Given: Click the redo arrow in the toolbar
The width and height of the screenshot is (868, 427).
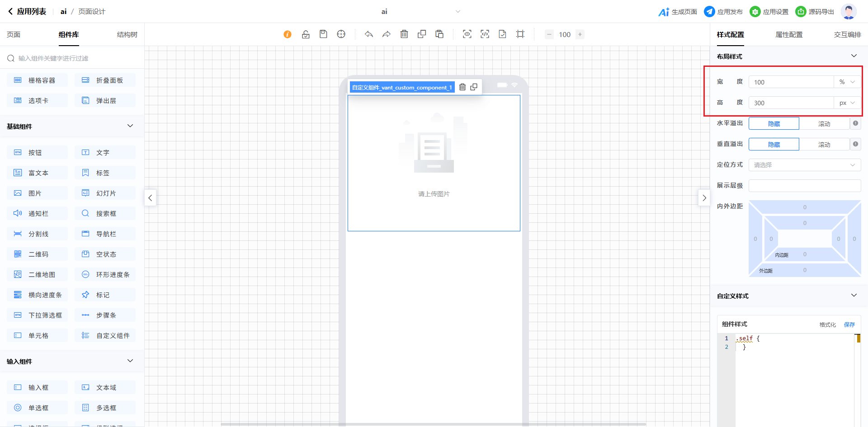Looking at the screenshot, I should coord(387,34).
